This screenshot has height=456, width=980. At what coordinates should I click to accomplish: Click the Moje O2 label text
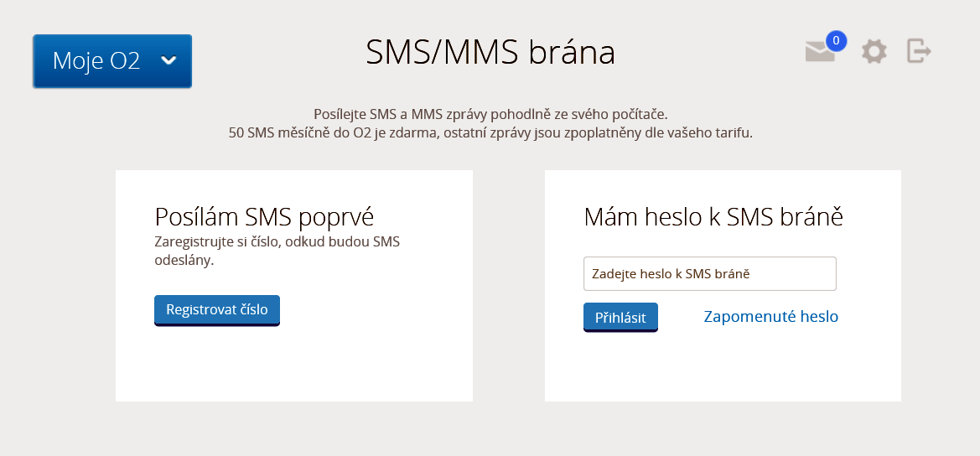click(96, 60)
